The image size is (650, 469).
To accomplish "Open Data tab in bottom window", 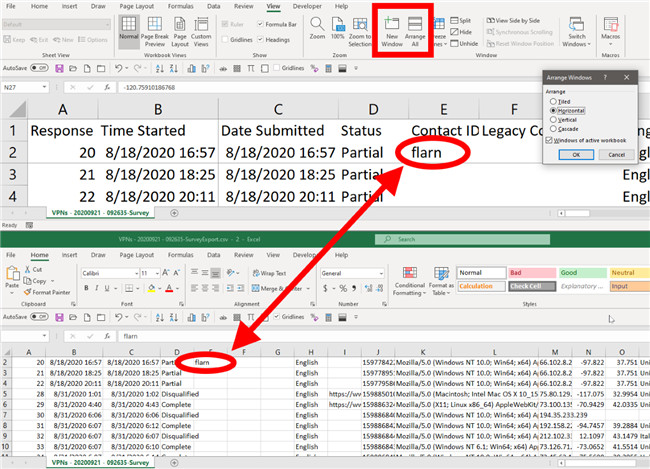I will click(214, 255).
